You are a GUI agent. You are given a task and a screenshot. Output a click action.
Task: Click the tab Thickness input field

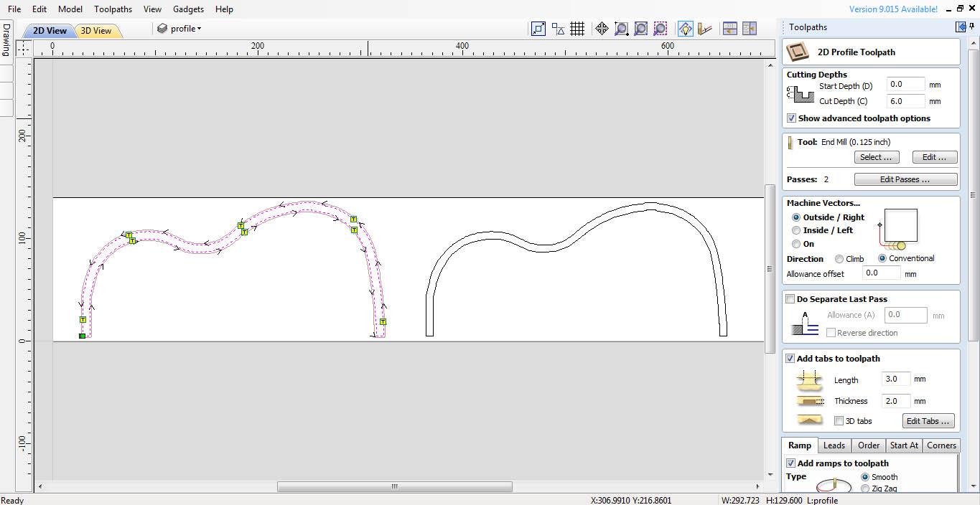(895, 401)
